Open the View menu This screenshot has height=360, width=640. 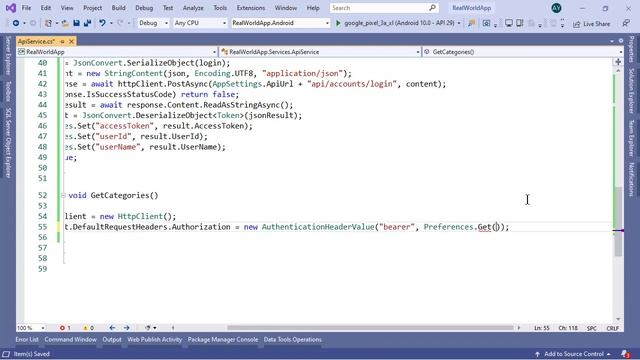pyautogui.click(x=67, y=8)
